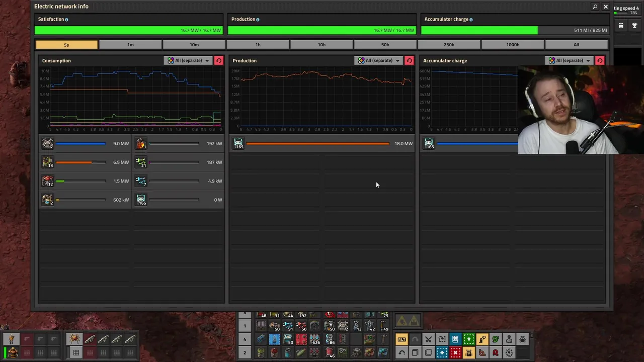The height and width of the screenshot is (362, 644).
Task: Click the trophy icon at top right
Action: [x=634, y=26]
